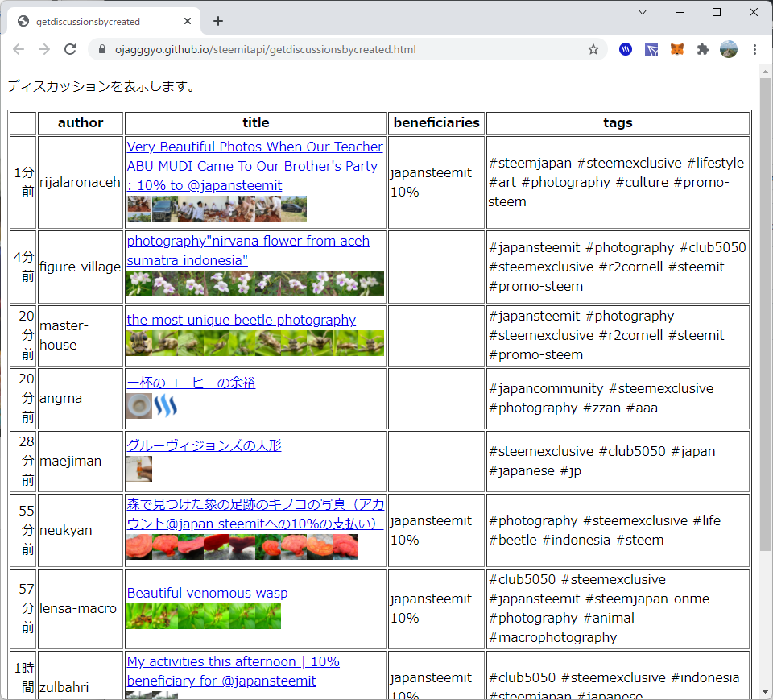
Task: Click the Steem logo thumbnail in angma row
Action: pyautogui.click(x=165, y=405)
